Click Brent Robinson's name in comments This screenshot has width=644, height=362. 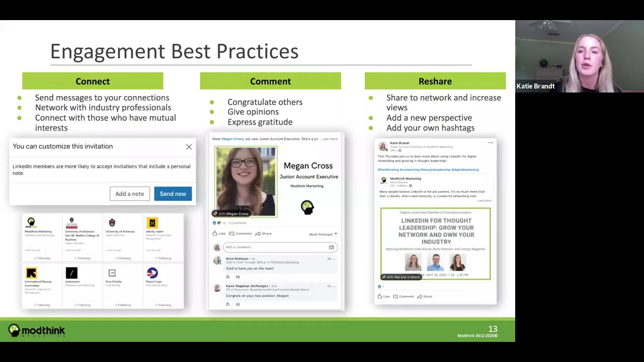(237, 258)
